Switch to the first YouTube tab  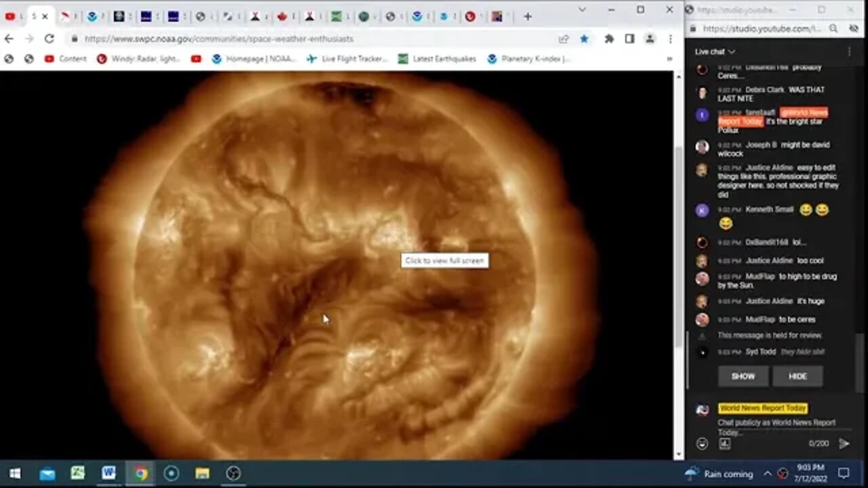pos(11,16)
